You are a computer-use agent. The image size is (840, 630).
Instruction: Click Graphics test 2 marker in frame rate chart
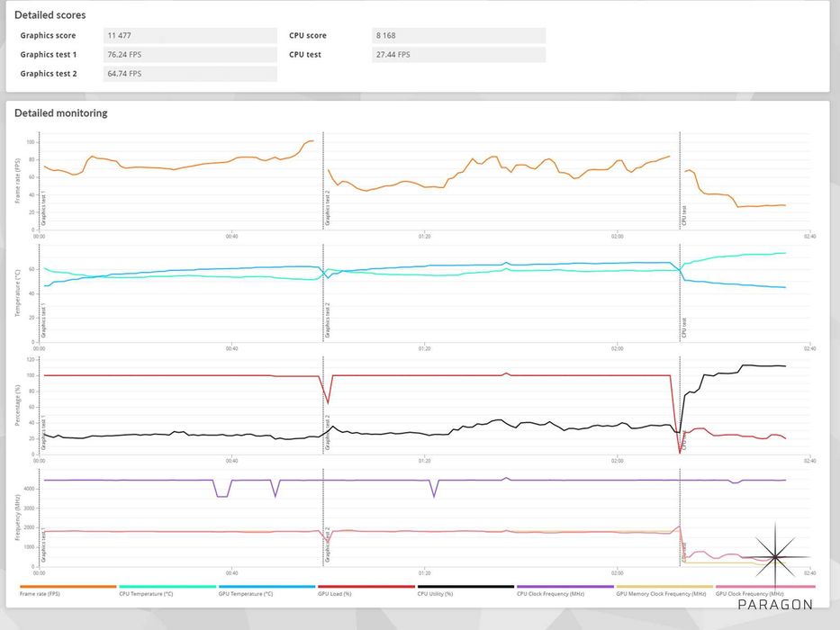pos(328,208)
